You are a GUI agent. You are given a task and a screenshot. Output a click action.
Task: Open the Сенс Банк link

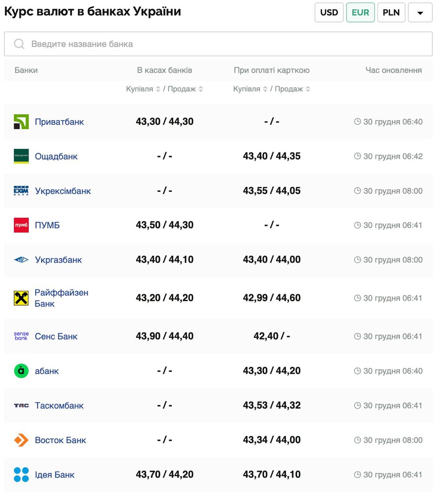tap(56, 336)
